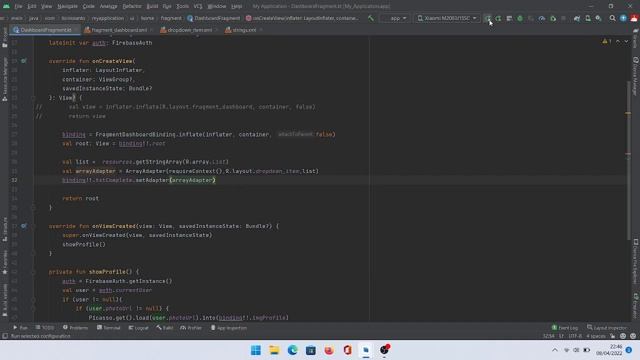Open the Structure sidebar tool window
The width and height of the screenshot is (640, 360).
5,229
